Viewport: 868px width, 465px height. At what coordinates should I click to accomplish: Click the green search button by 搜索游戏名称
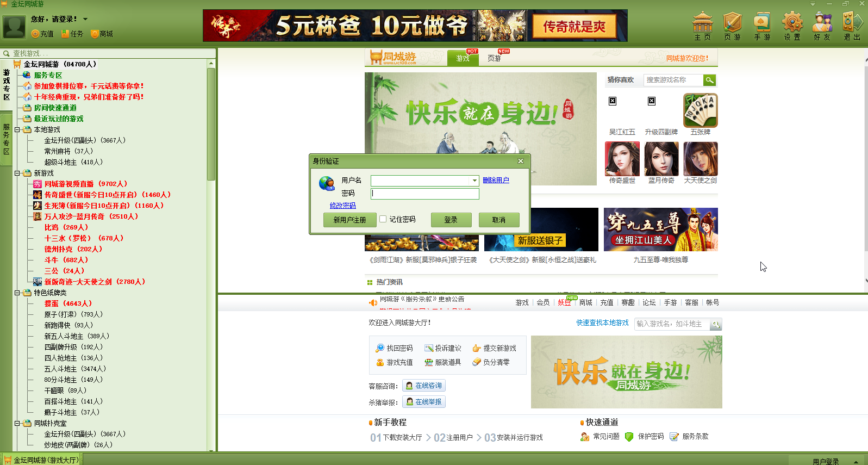(x=709, y=80)
